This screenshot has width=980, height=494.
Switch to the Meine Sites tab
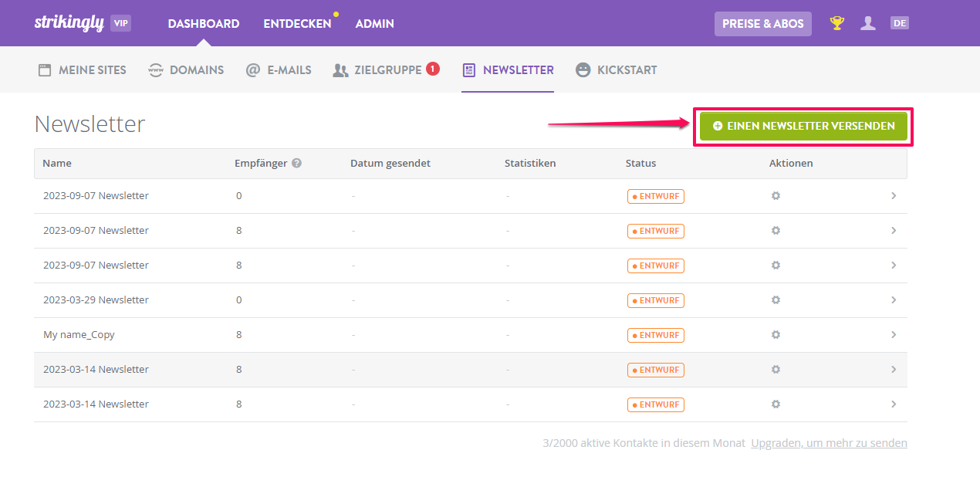[x=82, y=70]
